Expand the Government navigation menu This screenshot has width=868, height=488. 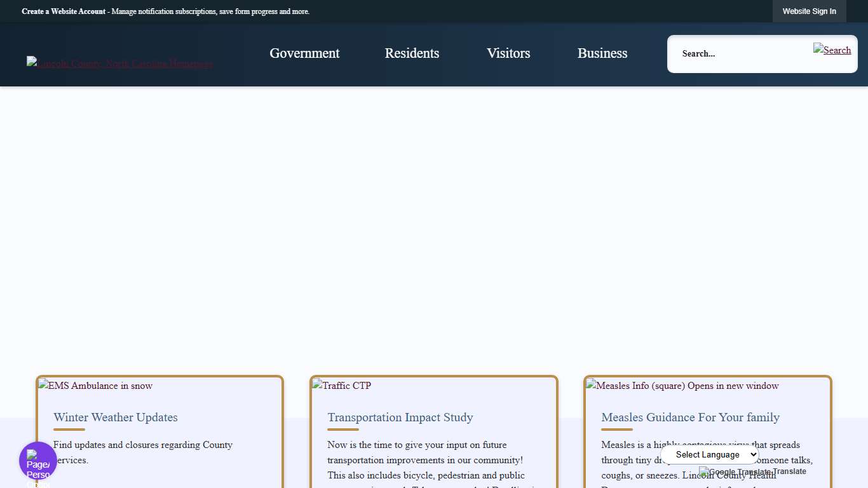click(x=304, y=53)
